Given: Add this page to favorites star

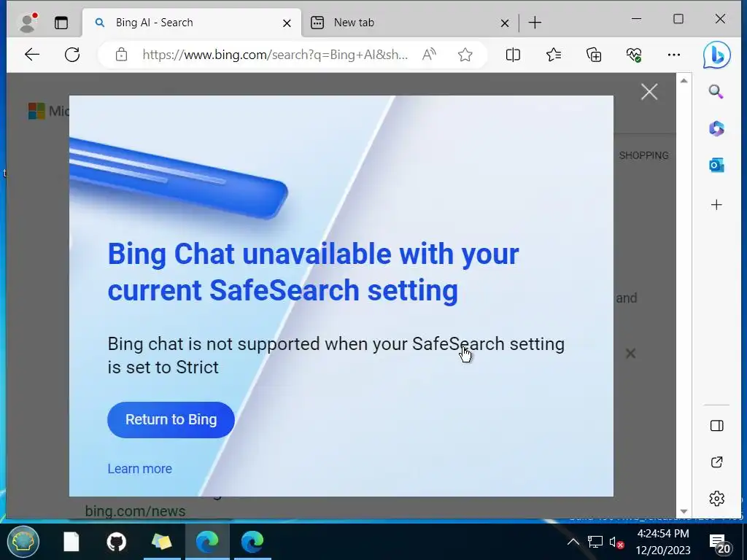Looking at the screenshot, I should [465, 55].
